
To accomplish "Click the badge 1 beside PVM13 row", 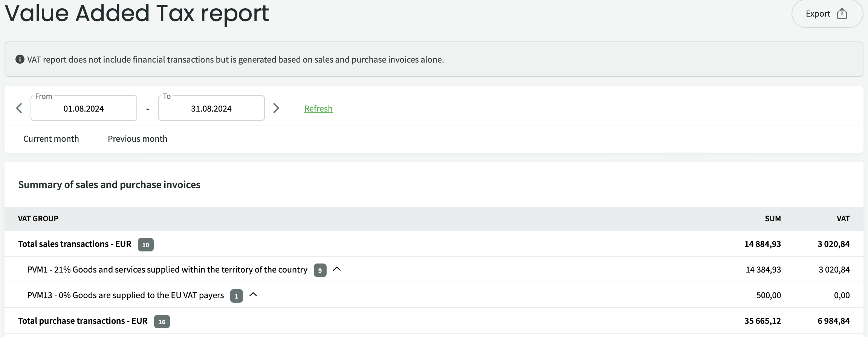I will (236, 296).
